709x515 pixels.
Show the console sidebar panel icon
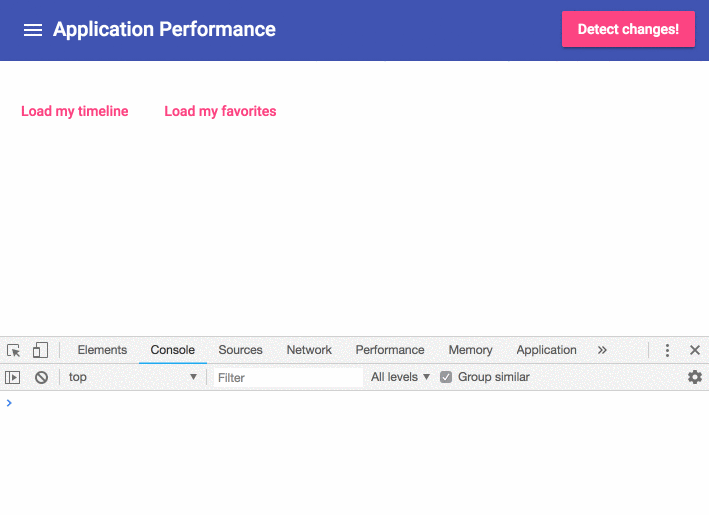pos(13,377)
